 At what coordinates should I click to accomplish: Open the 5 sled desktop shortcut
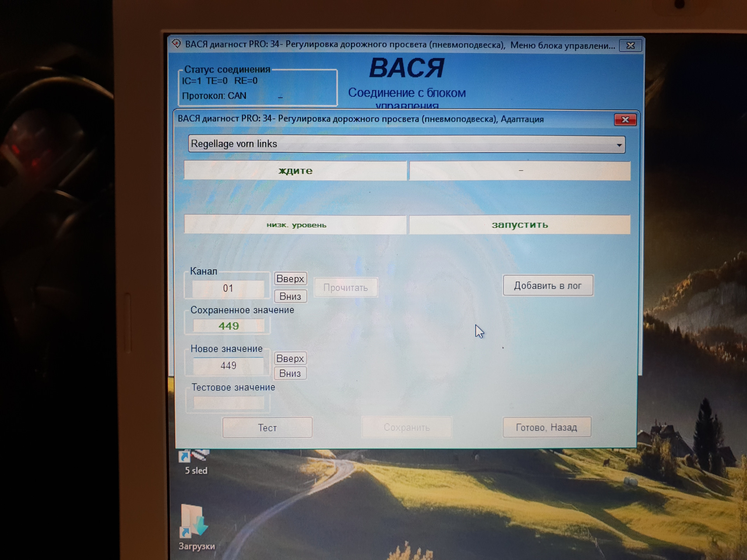point(196,462)
